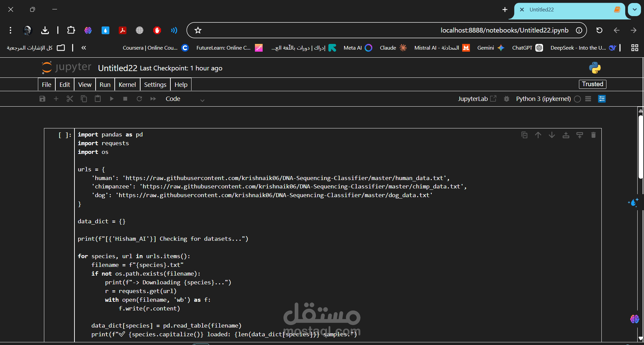644x345 pixels.
Task: Save the notebook with the floppy disk icon
Action: (x=42, y=99)
